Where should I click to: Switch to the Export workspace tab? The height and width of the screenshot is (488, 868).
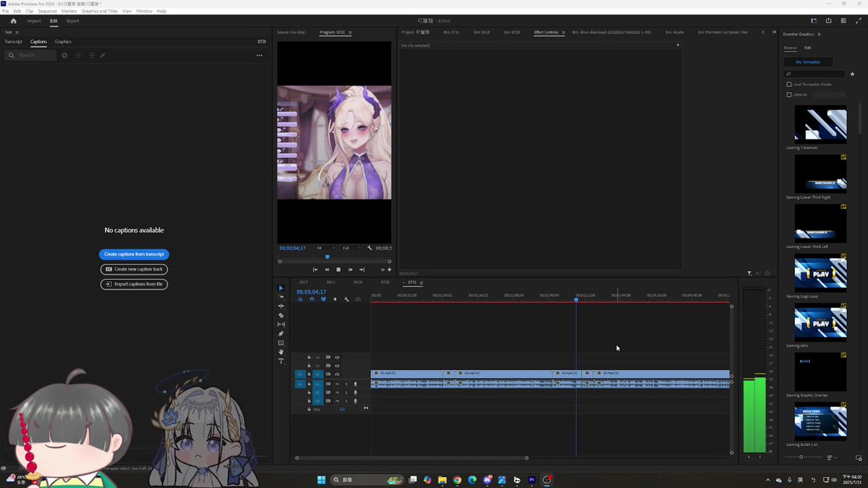pos(72,21)
